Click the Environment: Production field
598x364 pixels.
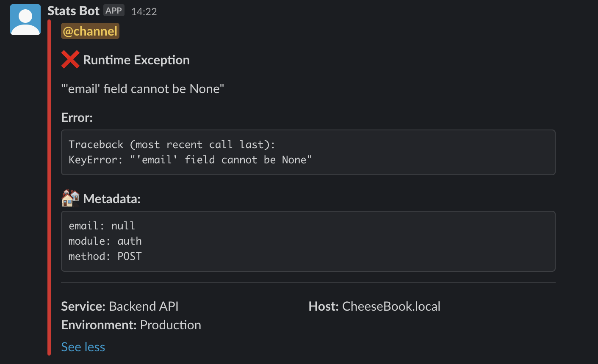(131, 325)
